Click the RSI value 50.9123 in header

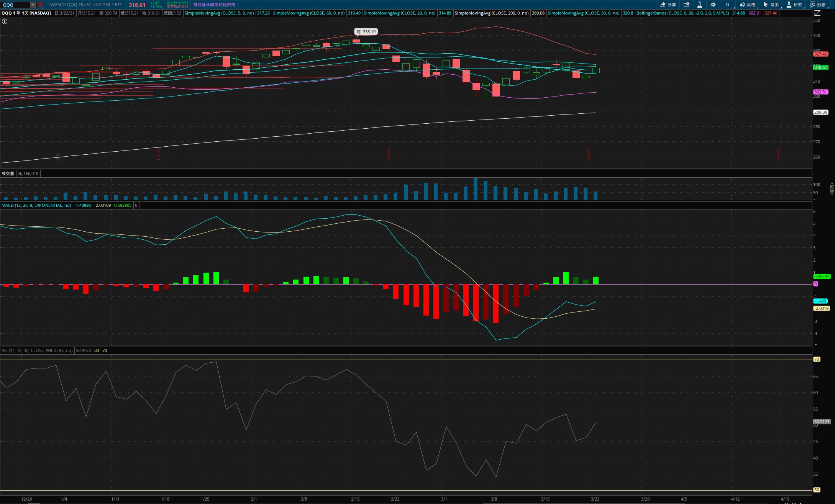point(84,350)
